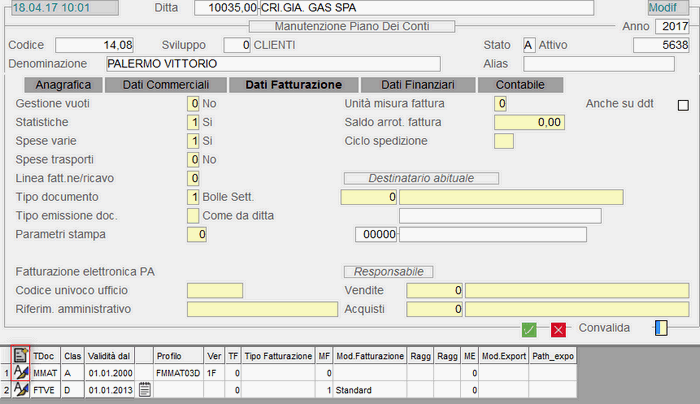The height and width of the screenshot is (404, 700).
Task: Click the Mod.Fatturazione column header
Action: point(370,356)
